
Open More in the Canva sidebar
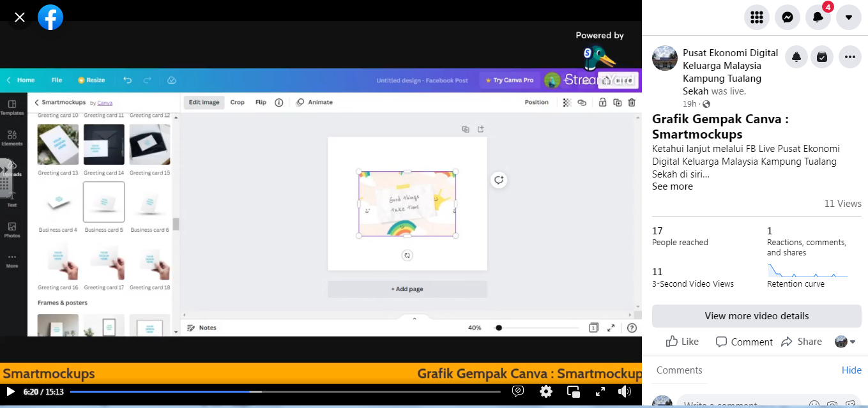12,261
